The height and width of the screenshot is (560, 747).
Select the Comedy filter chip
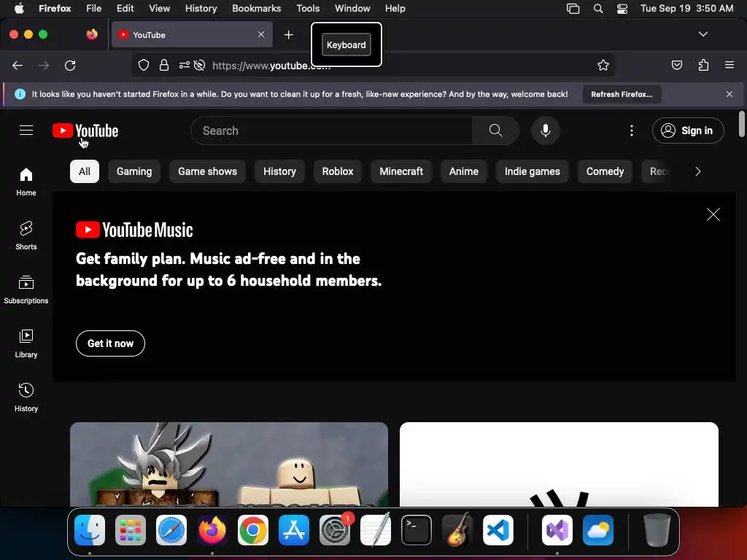[605, 171]
